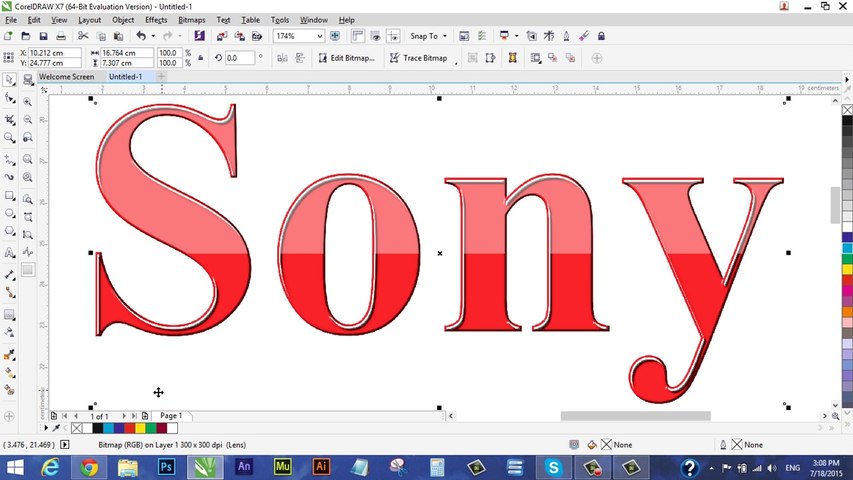This screenshot has width=853, height=480.
Task: Select the Interactive Fill tool
Action: click(9, 373)
